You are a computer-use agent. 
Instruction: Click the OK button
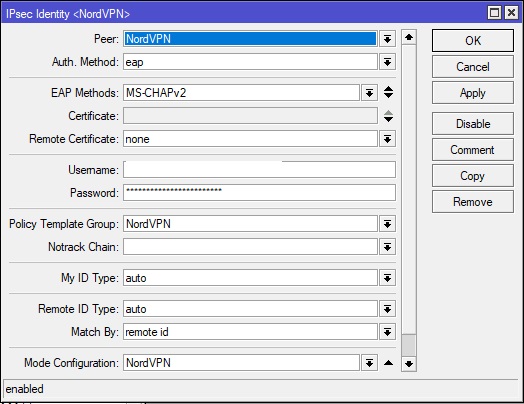473,40
